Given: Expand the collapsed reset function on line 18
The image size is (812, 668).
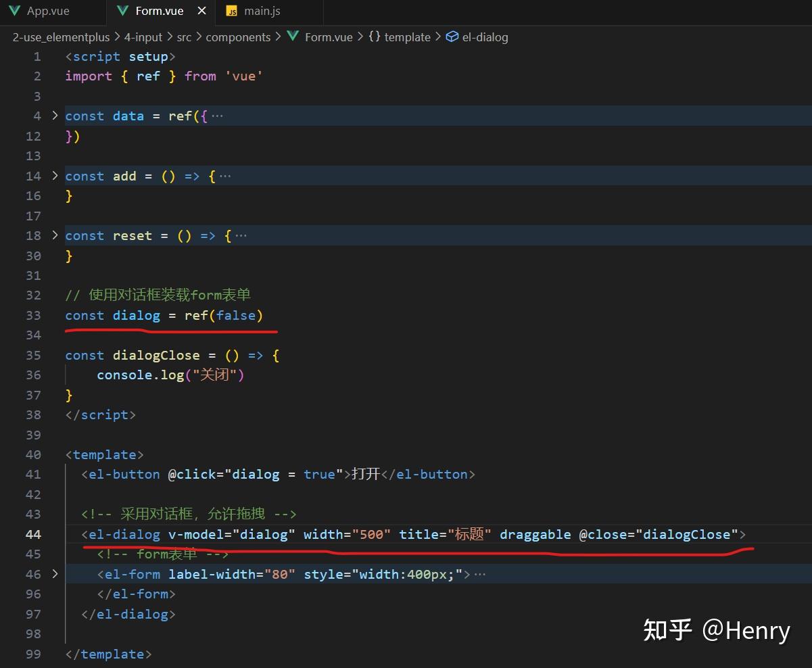Looking at the screenshot, I should 55,235.
